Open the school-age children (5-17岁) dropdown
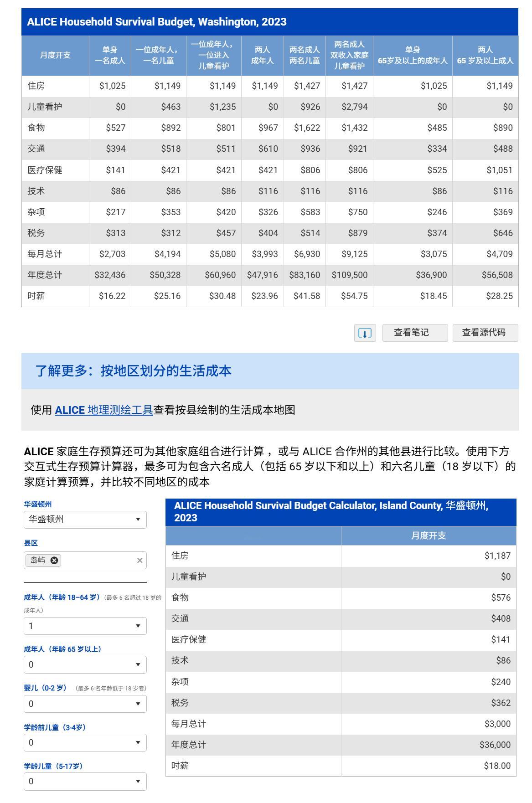The image size is (532, 803). tap(85, 781)
